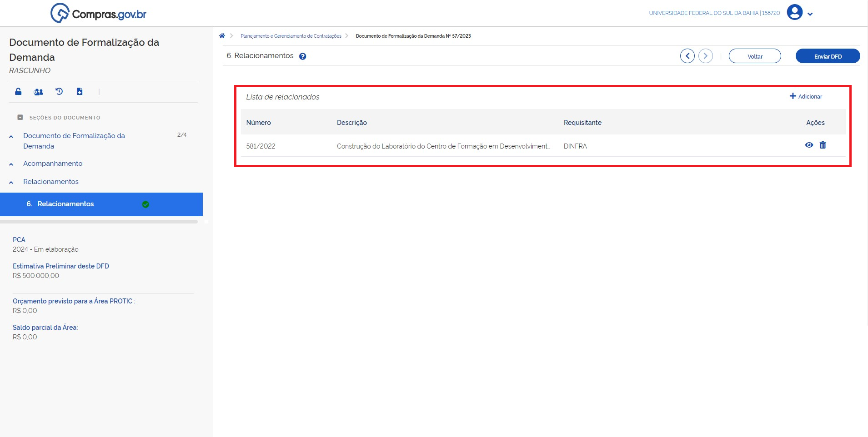This screenshot has height=437, width=868.
Task: Click the Compras.gov.br logo
Action: click(x=99, y=14)
